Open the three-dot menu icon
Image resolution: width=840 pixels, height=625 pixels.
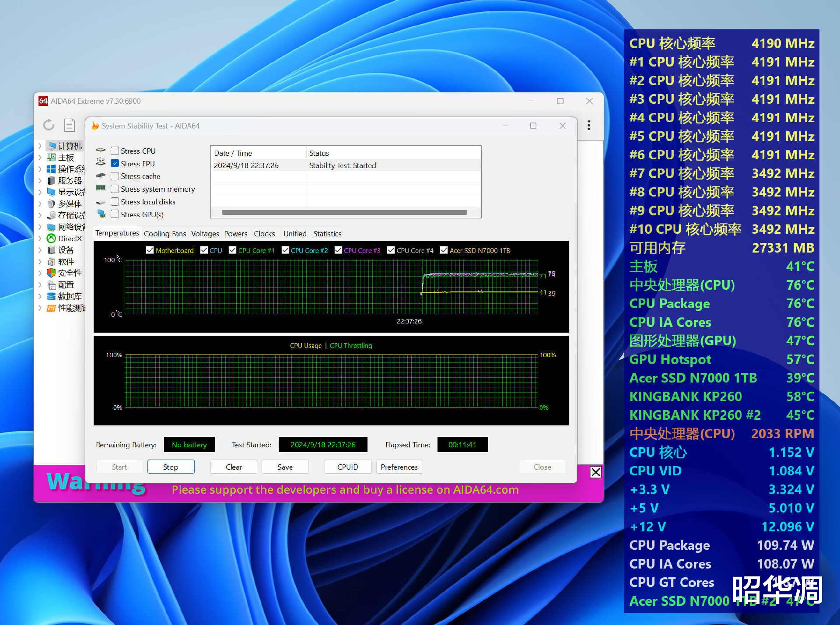pyautogui.click(x=589, y=125)
